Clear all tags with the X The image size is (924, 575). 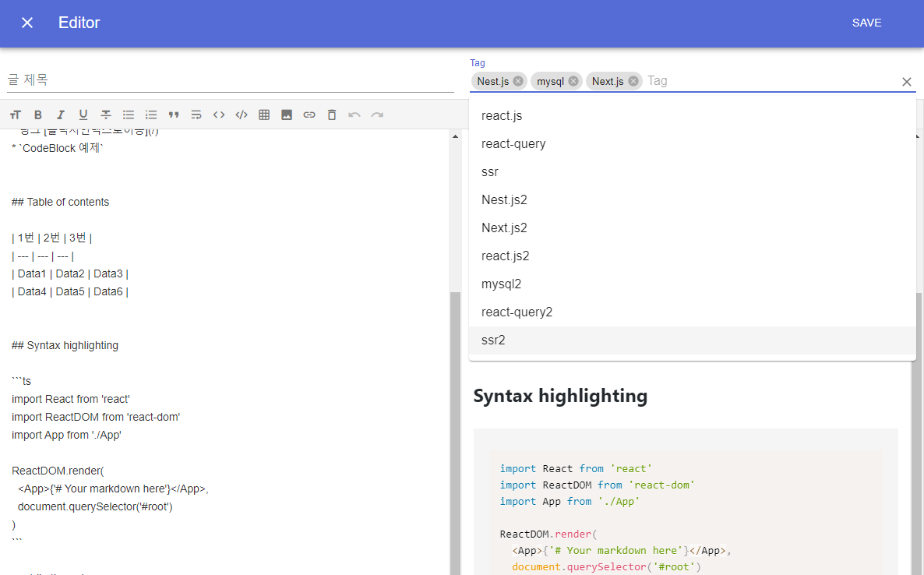coord(907,82)
